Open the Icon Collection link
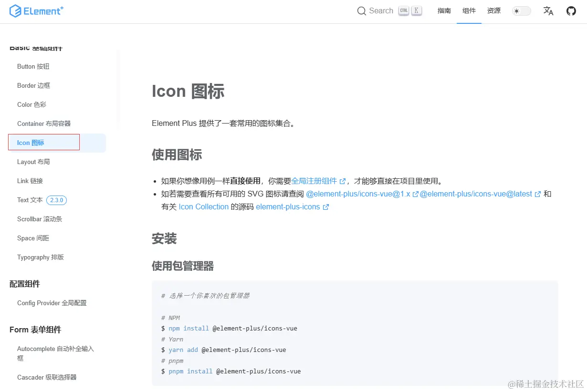This screenshot has height=392, width=587. 204,206
